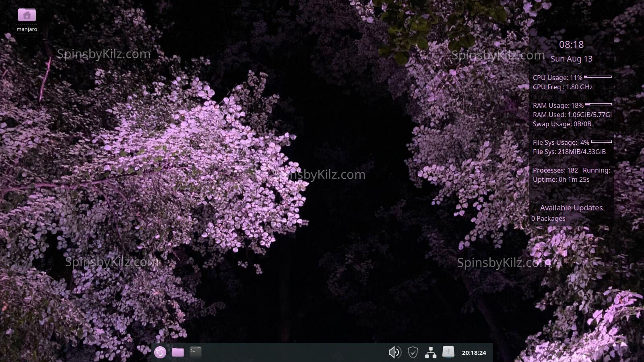This screenshot has width=644, height=362.
Task: Click the CPU Usage progress bar
Action: point(598,76)
